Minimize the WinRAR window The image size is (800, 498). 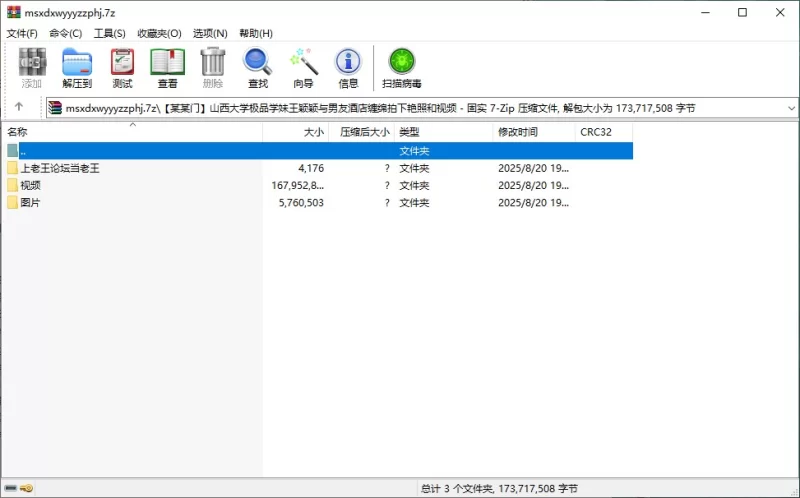point(706,12)
